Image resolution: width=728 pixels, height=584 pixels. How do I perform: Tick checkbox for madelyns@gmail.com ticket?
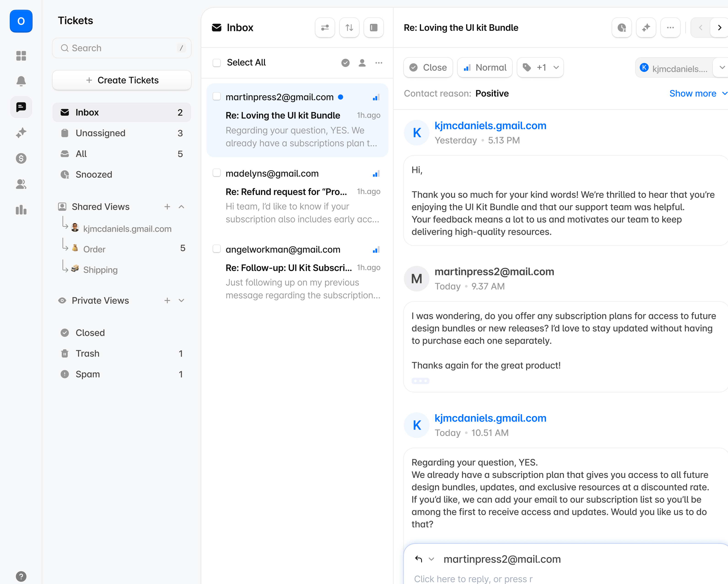point(216,173)
